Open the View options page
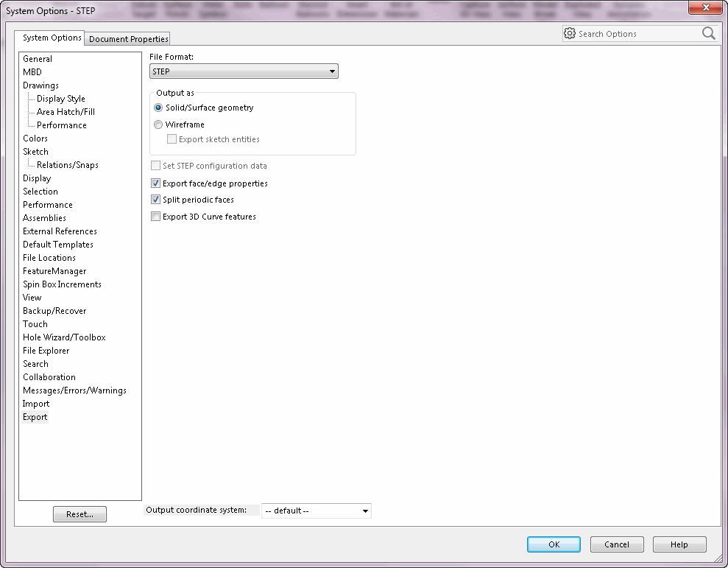728x568 pixels. [x=32, y=298]
